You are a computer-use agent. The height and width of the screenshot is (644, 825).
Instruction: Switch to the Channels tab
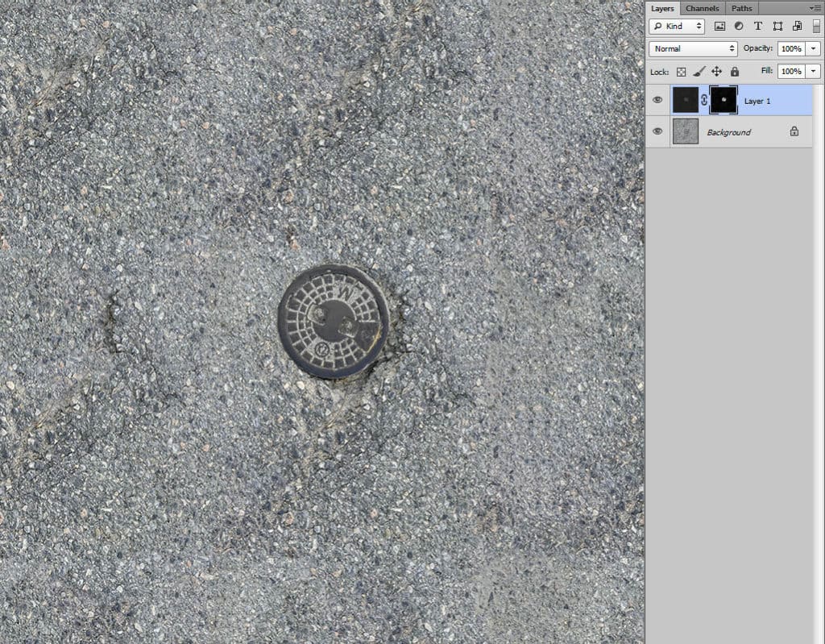(702, 8)
